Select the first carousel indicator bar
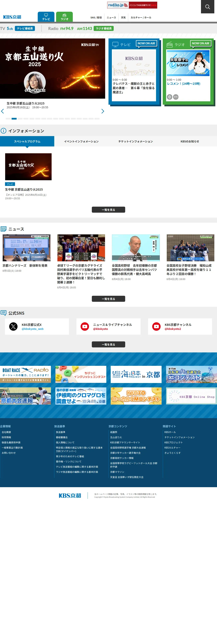This screenshot has height=644, width=217. (8, 119)
